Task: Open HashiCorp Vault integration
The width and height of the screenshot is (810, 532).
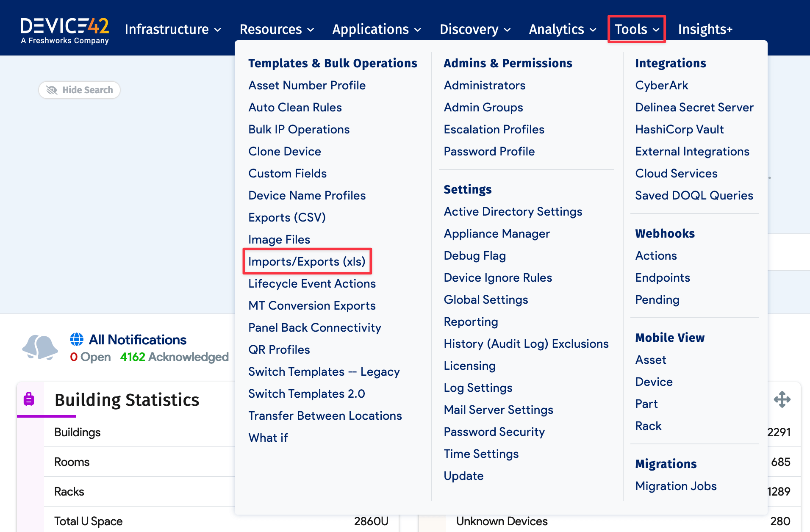Action: (679, 129)
